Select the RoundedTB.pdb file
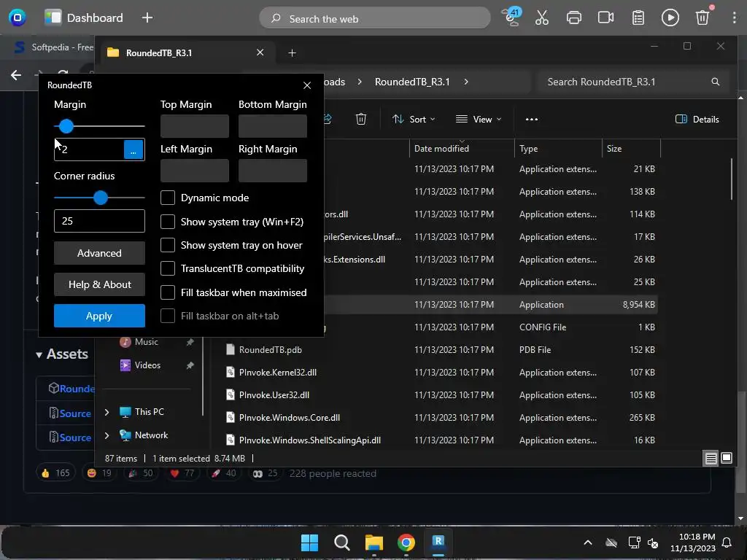 point(270,349)
